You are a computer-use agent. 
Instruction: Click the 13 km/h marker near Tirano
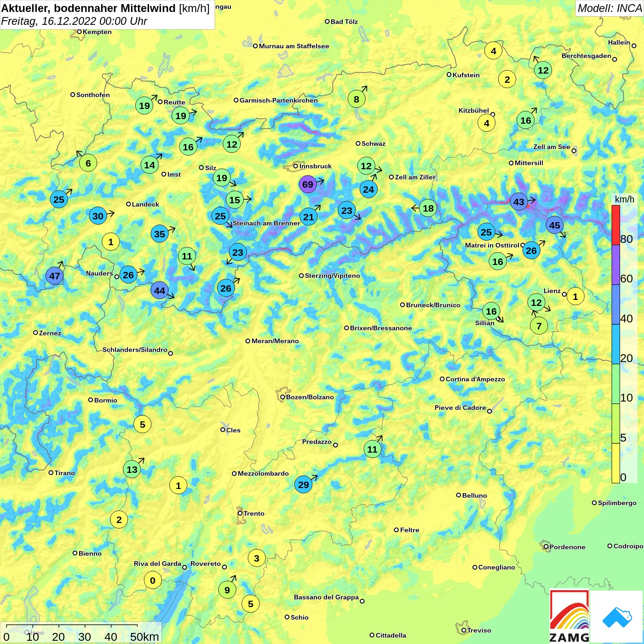[x=132, y=470]
